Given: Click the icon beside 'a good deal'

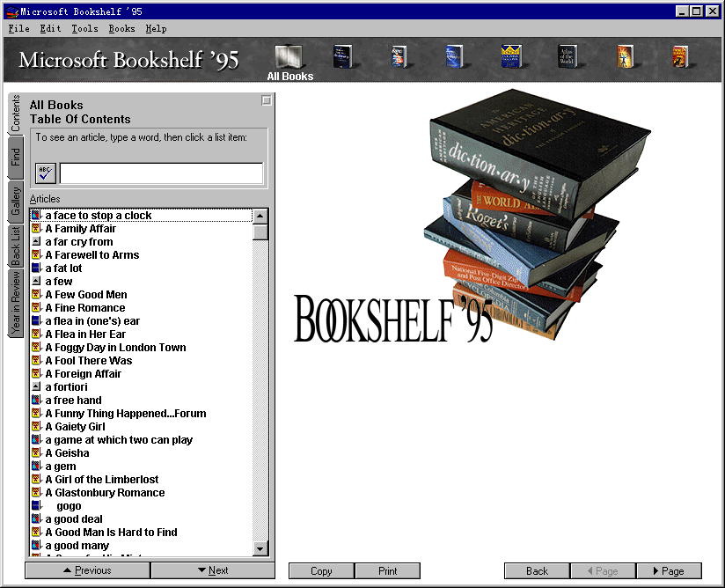Looking at the screenshot, I should (x=36, y=518).
